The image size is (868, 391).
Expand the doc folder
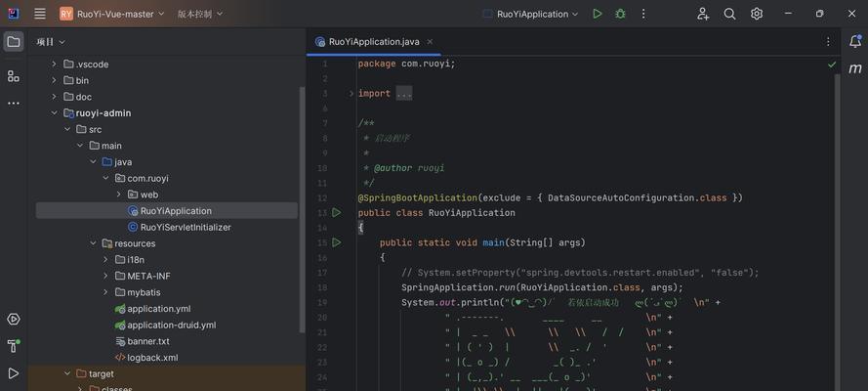tap(55, 97)
